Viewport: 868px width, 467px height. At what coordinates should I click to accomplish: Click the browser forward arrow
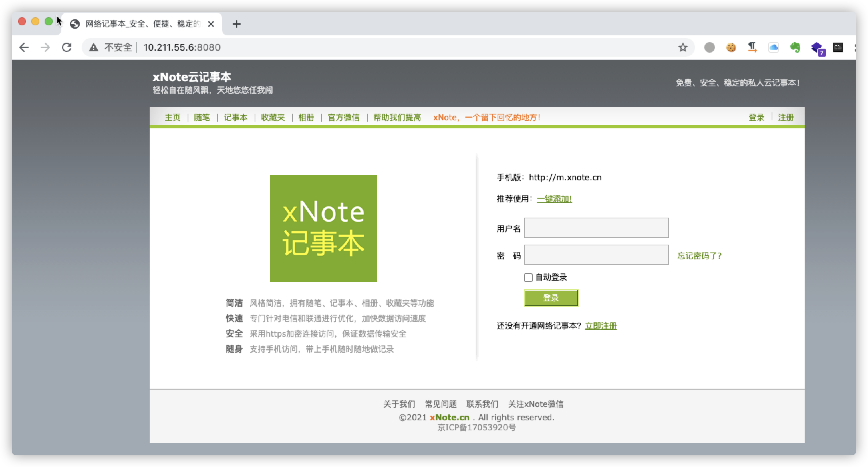pos(45,47)
